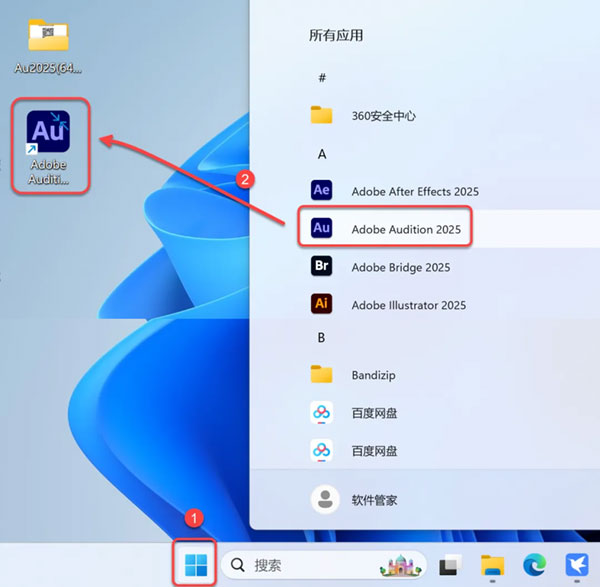Viewport: 600px width, 587px height.
Task: Click the Adobe Illustrator 2025 text
Action: [409, 305]
